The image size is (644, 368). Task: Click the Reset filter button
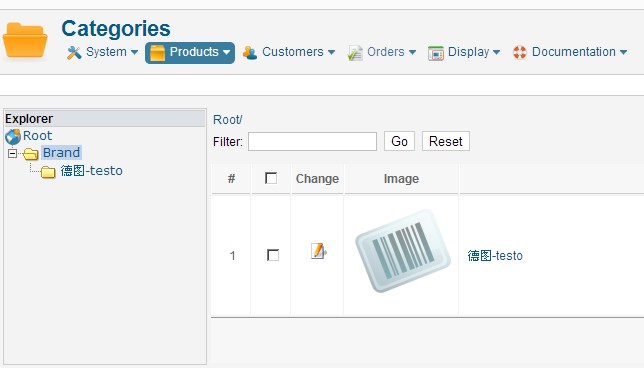(446, 141)
